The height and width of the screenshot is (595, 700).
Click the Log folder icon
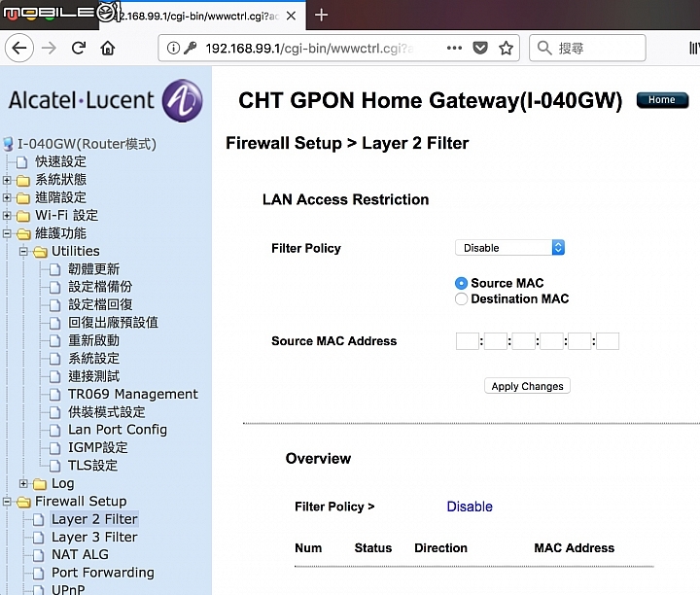pos(40,484)
